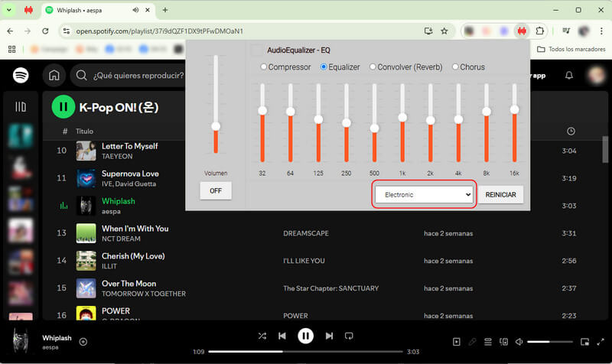
Task: Open the queue
Action: [488, 342]
